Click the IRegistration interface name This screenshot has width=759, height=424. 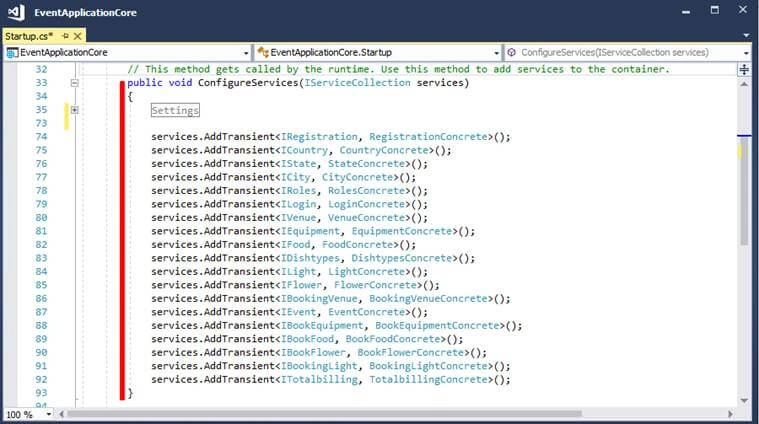tap(319, 137)
